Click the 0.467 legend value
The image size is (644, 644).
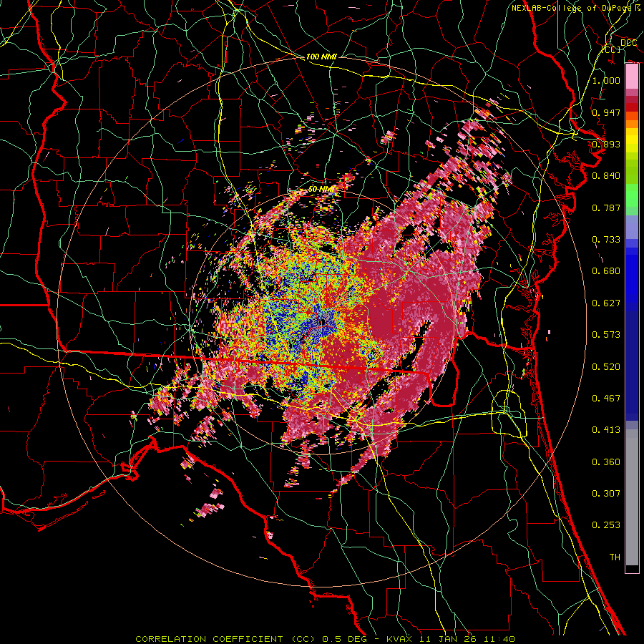(x=606, y=399)
